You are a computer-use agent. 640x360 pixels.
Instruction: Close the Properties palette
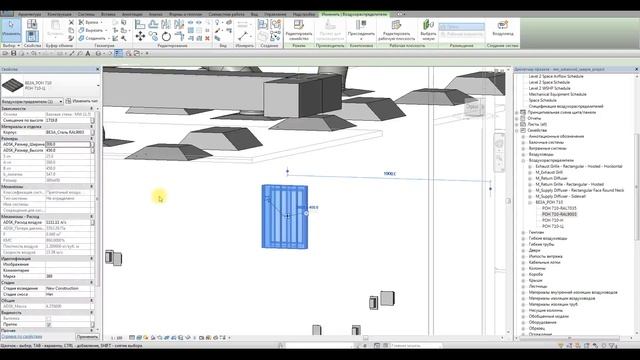(x=97, y=69)
